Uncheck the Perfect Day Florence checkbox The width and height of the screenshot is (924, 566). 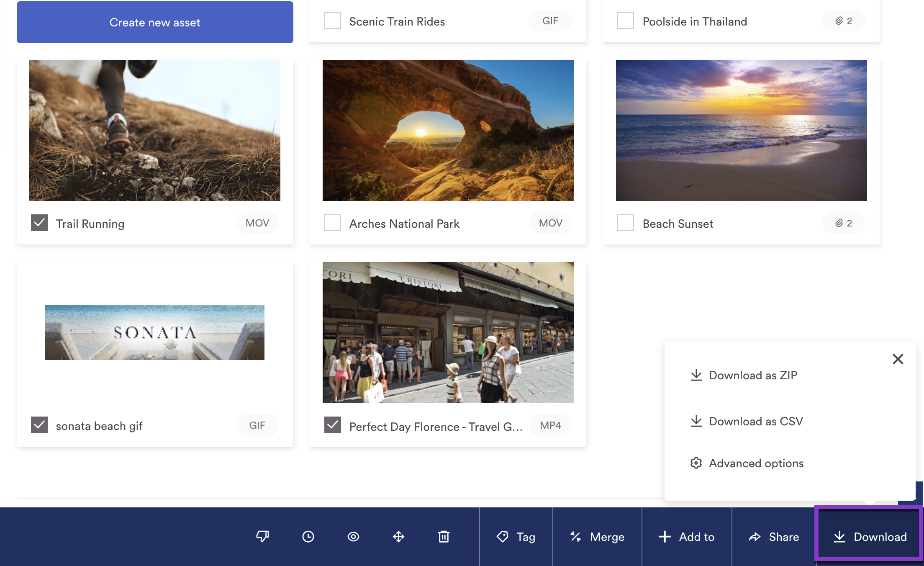(x=333, y=425)
